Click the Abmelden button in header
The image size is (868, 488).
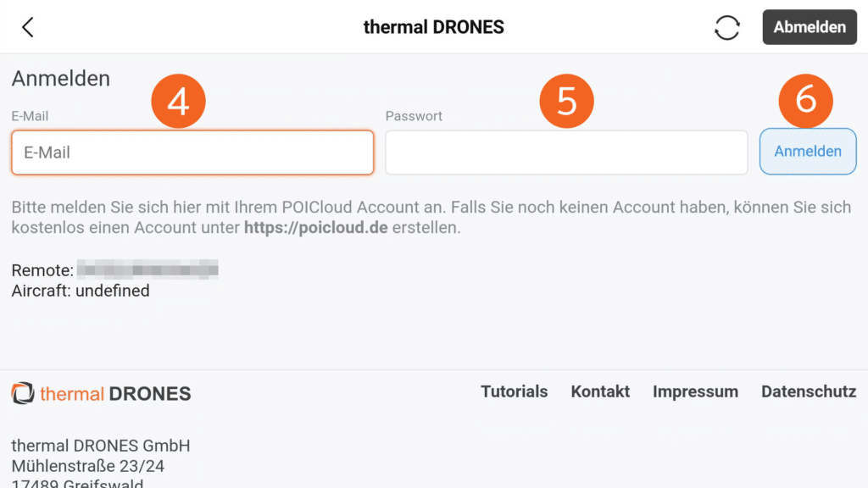[x=809, y=27]
